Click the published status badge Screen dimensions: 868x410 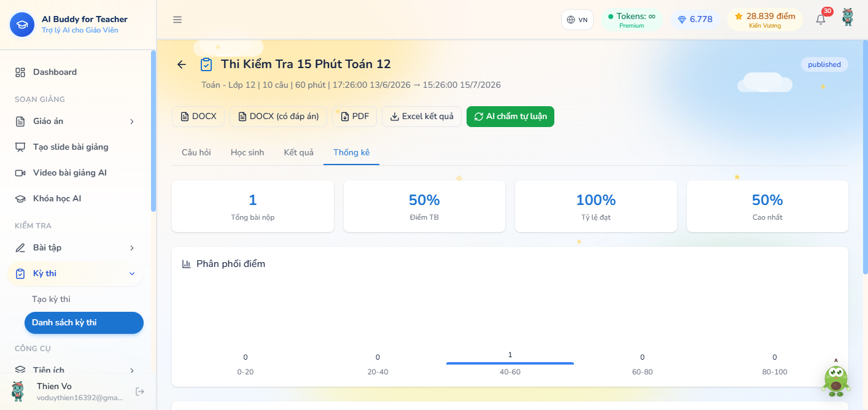824,64
